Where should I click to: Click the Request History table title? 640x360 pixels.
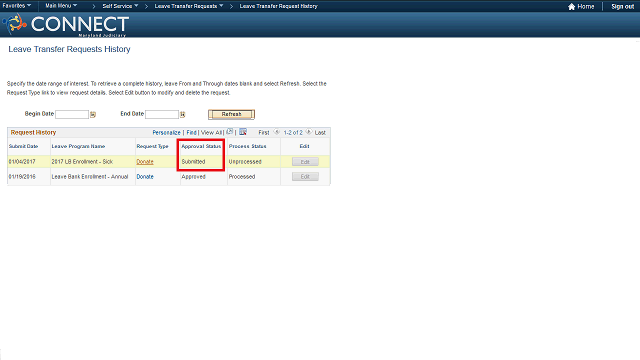pyautogui.click(x=33, y=133)
